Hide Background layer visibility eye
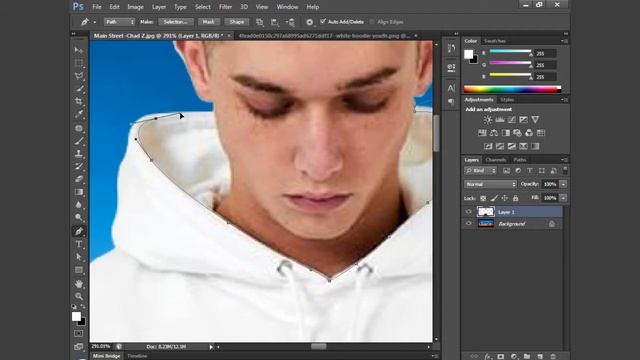 (x=469, y=224)
